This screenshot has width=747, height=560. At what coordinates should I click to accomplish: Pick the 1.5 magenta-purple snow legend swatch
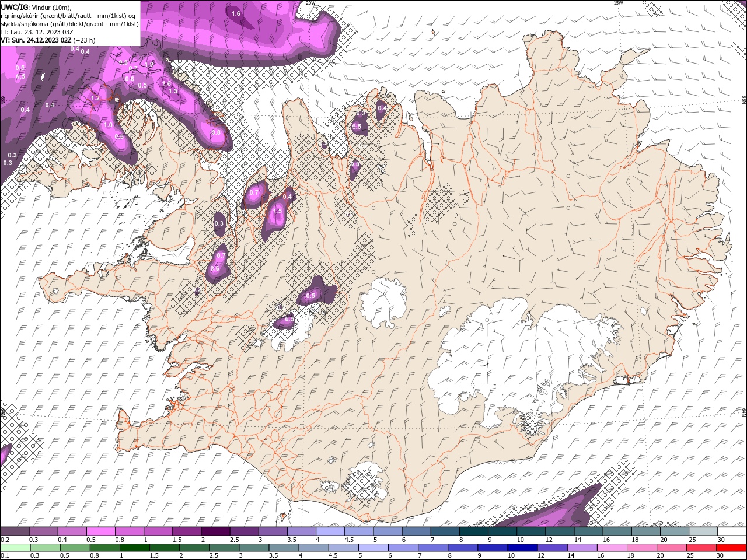[x=186, y=531]
